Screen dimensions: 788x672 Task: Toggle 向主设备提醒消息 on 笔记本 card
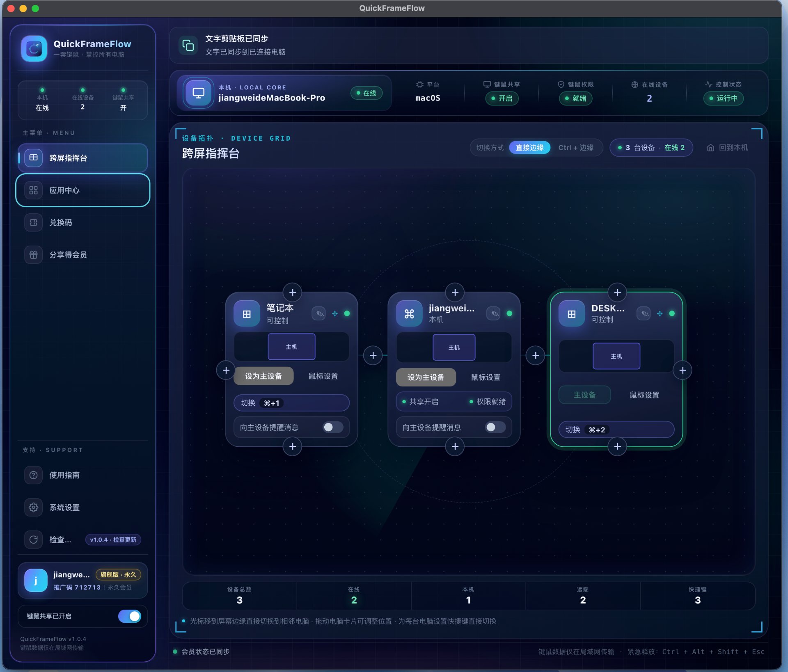333,427
